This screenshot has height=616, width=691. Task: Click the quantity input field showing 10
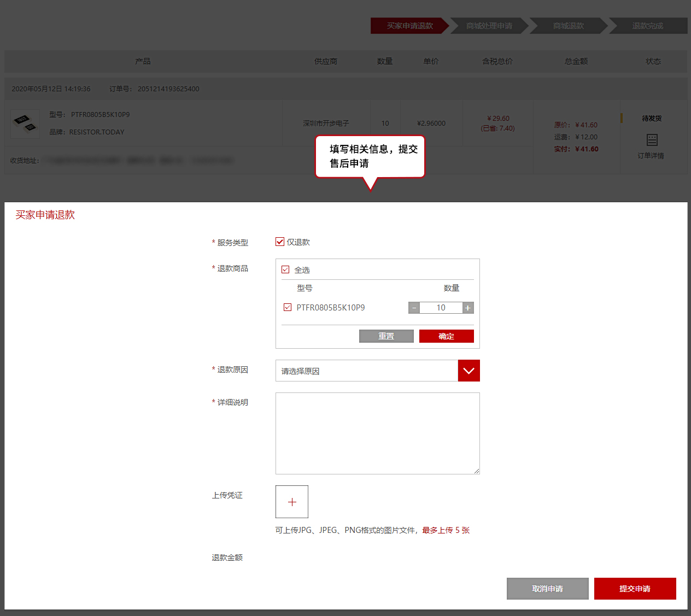(441, 308)
